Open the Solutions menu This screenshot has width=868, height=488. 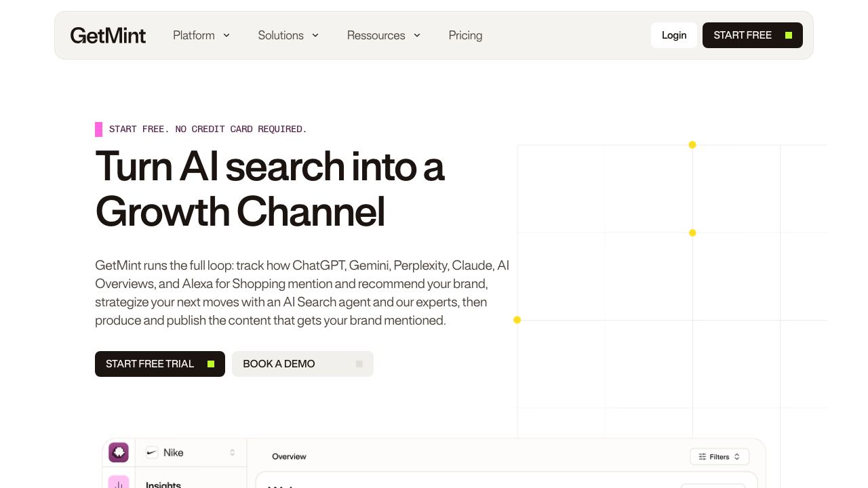[x=281, y=35]
